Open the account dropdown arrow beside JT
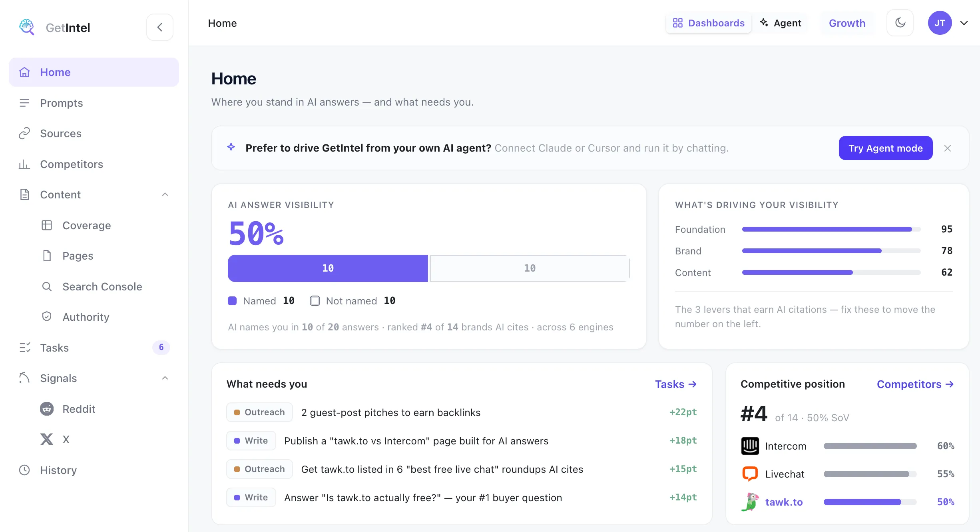The image size is (980, 532). click(x=964, y=23)
